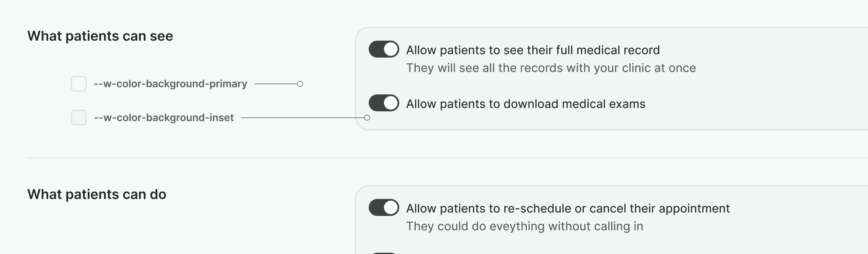This screenshot has height=254, width=868.
Task: Turn off re-schedule or cancel appointment toggle
Action: (x=384, y=207)
